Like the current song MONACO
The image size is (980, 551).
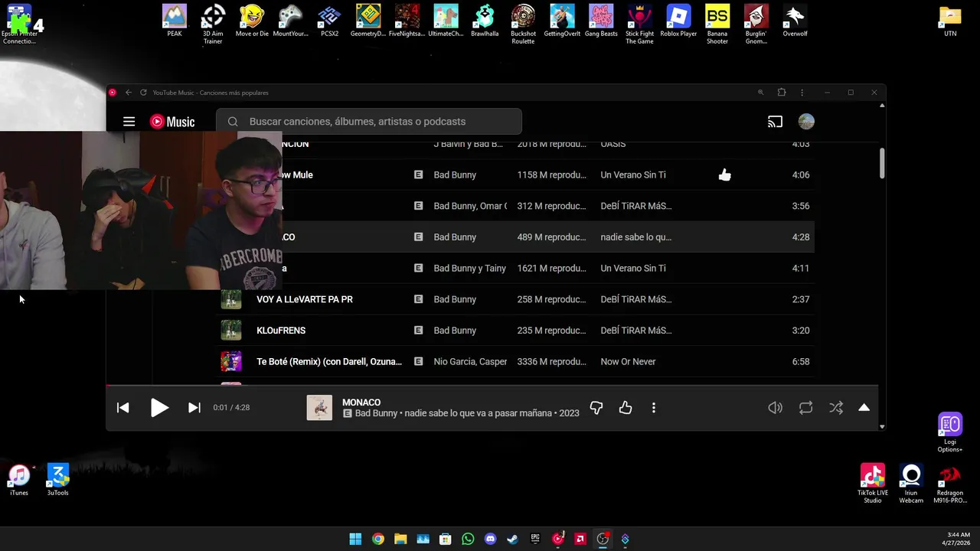pyautogui.click(x=626, y=408)
